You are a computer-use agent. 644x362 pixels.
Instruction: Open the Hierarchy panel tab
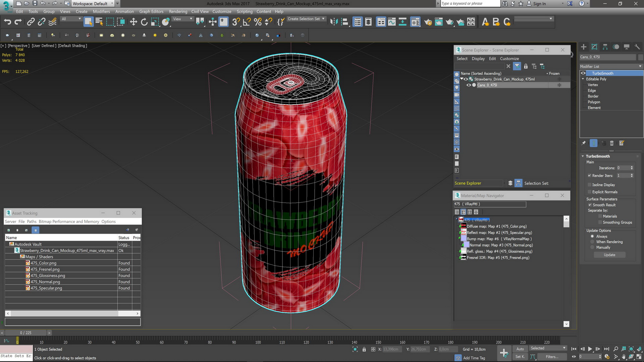pos(605,47)
